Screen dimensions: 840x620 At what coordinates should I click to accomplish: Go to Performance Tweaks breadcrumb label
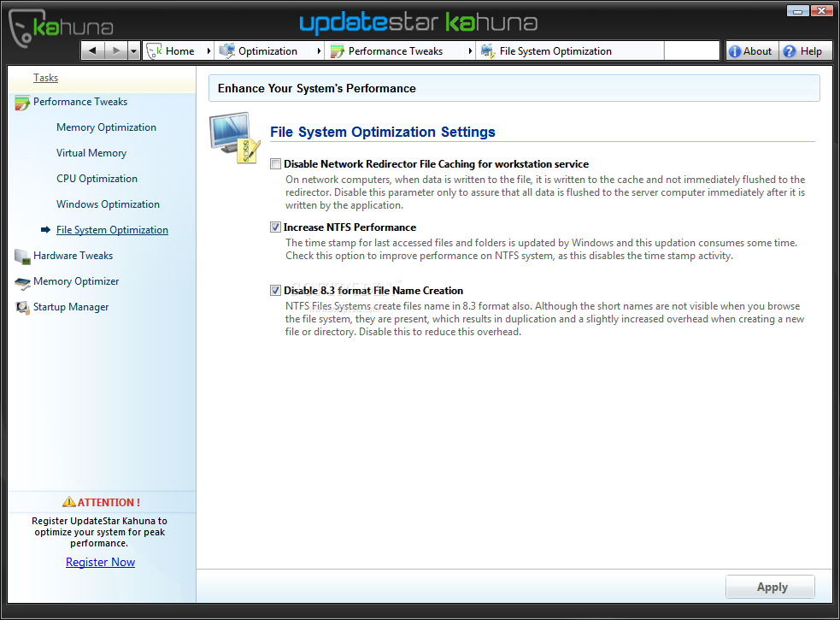pyautogui.click(x=396, y=51)
